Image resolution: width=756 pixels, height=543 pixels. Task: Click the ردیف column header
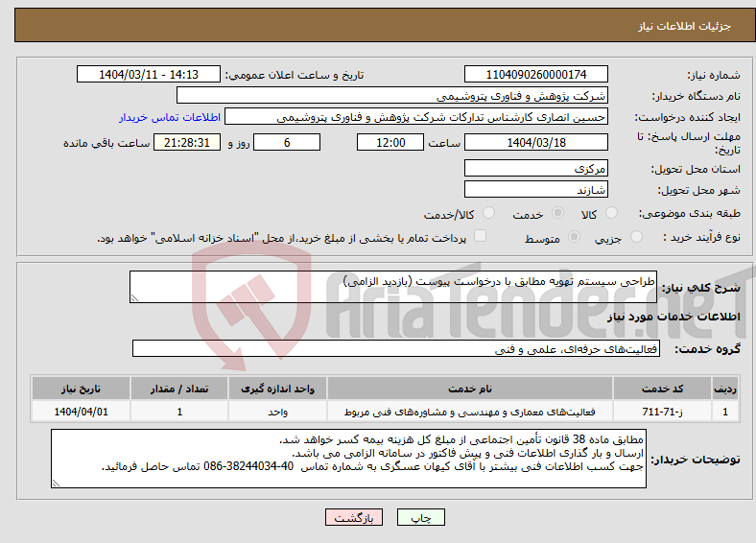click(724, 389)
